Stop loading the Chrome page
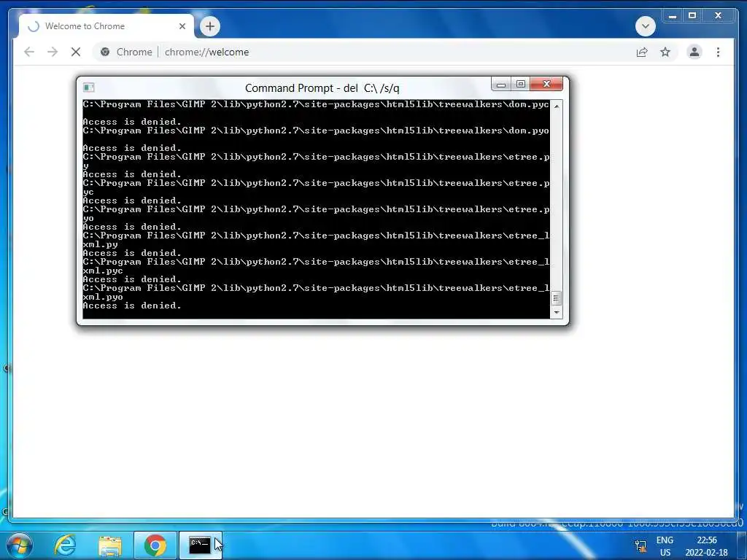747x560 pixels. (76, 52)
